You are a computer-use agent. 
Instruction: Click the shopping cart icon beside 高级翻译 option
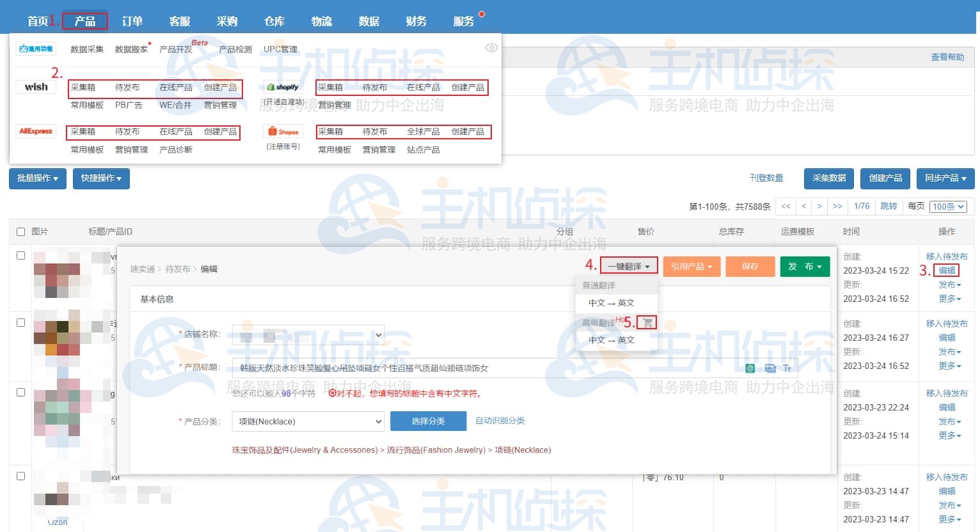pyautogui.click(x=647, y=322)
